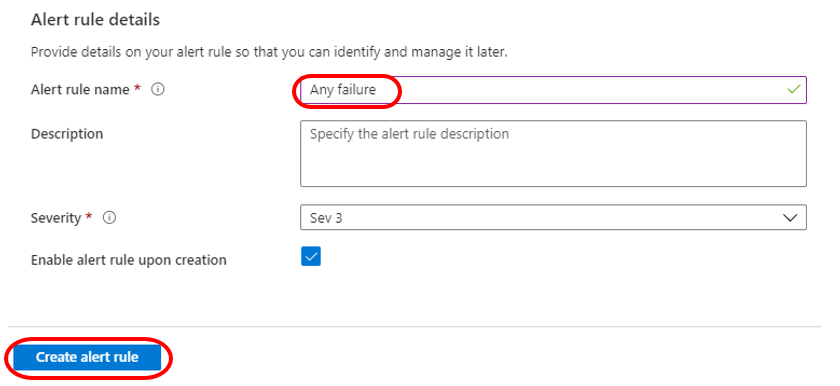
Task: Click the Any failure text in name box
Action: pos(343,89)
